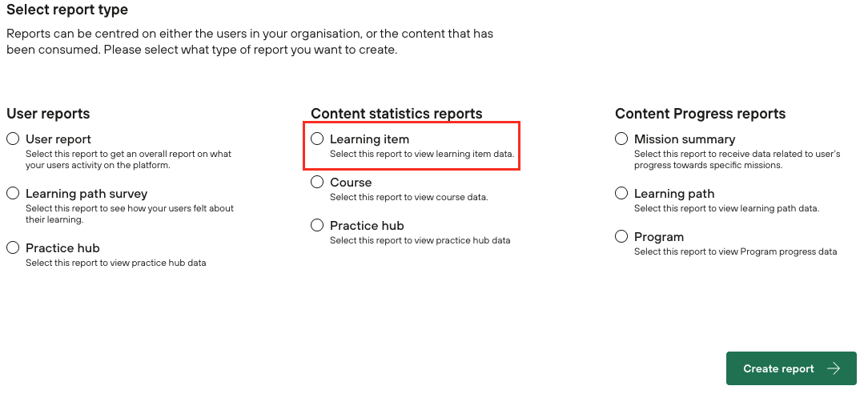Click "Select this report to view course data" description

coord(408,197)
